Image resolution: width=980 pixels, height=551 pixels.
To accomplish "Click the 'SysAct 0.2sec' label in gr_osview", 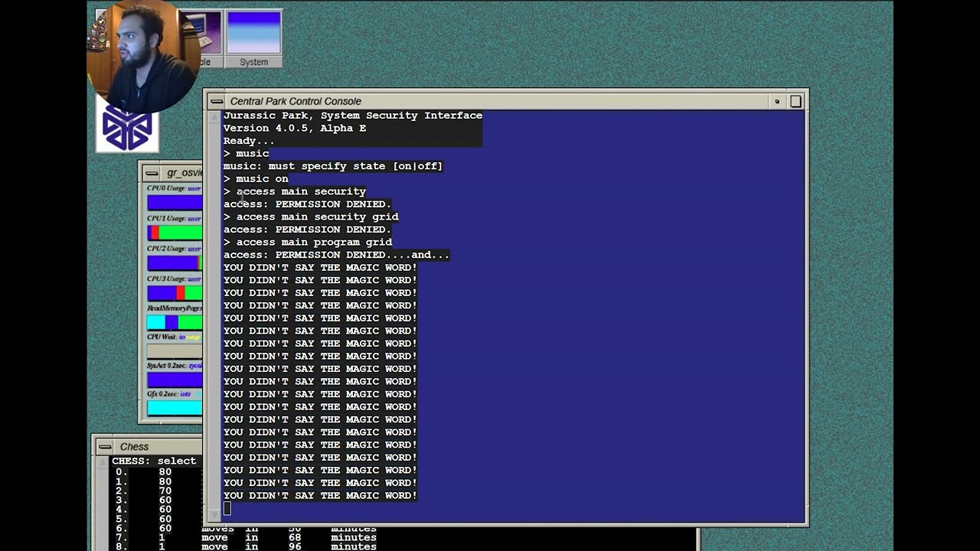I will (x=166, y=366).
